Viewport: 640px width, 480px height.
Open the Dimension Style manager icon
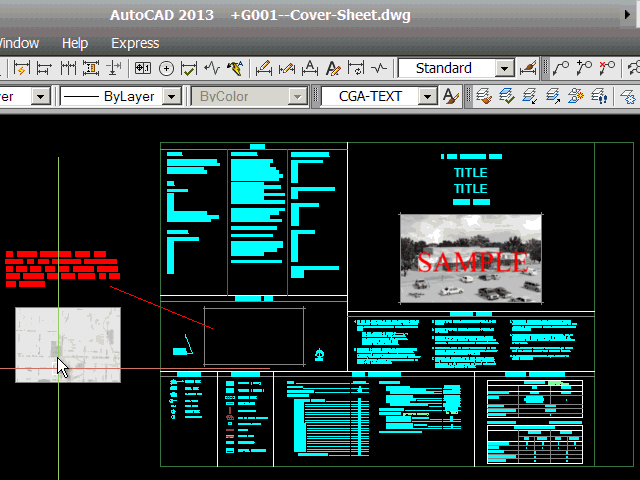(x=530, y=68)
